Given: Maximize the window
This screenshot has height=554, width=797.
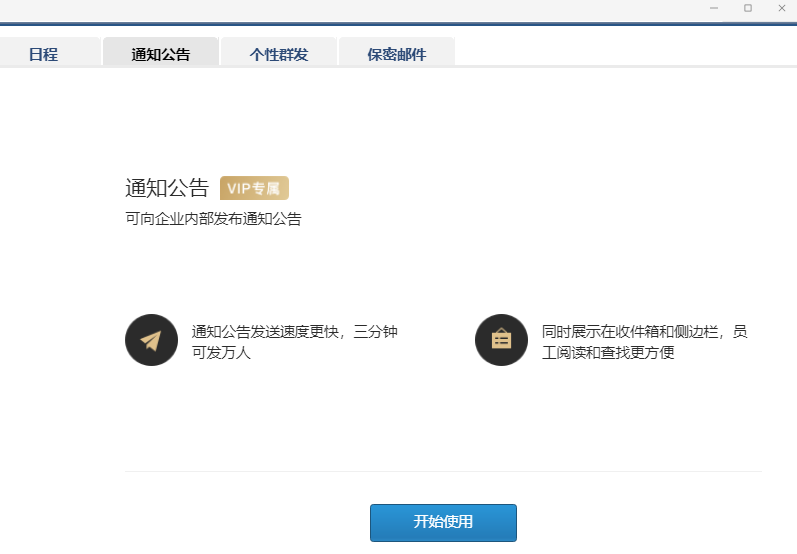Looking at the screenshot, I should click(747, 8).
